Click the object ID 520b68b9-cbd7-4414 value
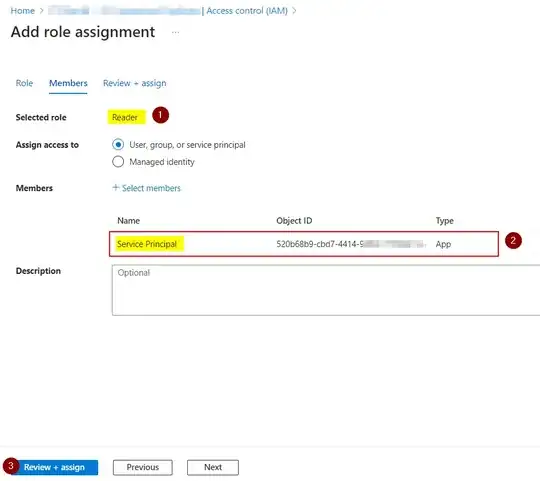This screenshot has width=540, height=481. (351, 244)
